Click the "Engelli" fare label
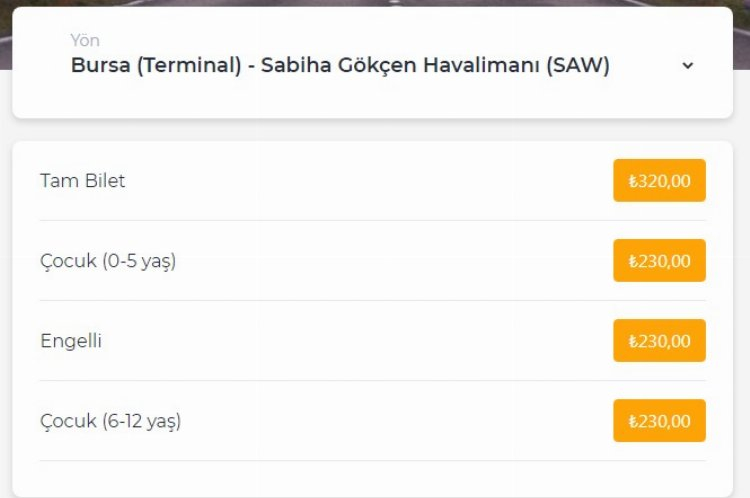 pos(71,341)
